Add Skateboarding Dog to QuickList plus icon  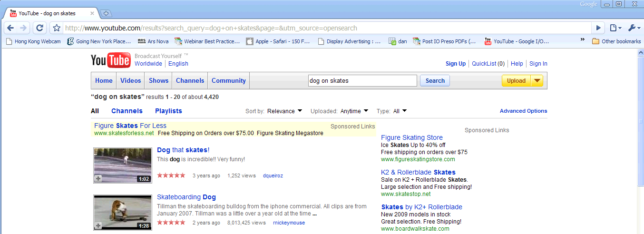pyautogui.click(x=98, y=225)
